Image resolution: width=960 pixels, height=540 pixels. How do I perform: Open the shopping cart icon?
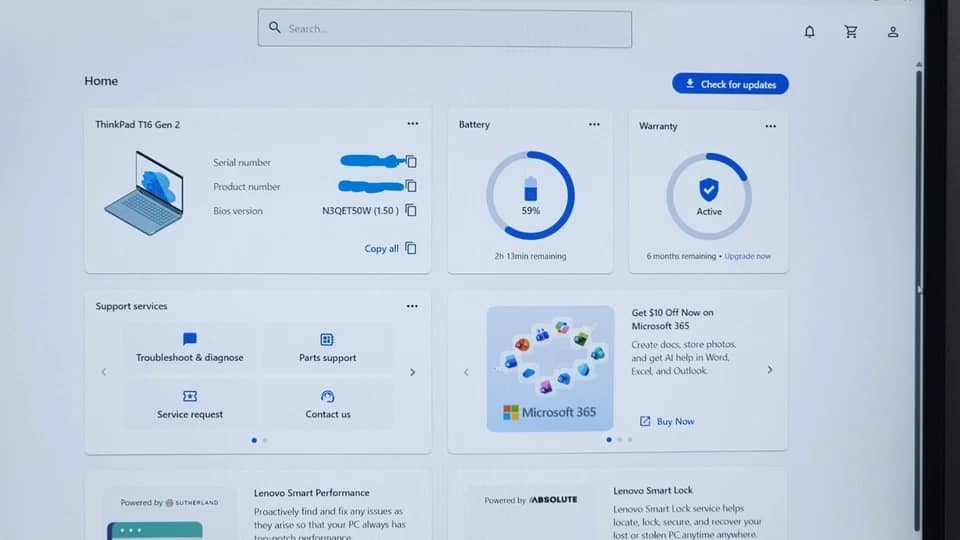pyautogui.click(x=851, y=31)
